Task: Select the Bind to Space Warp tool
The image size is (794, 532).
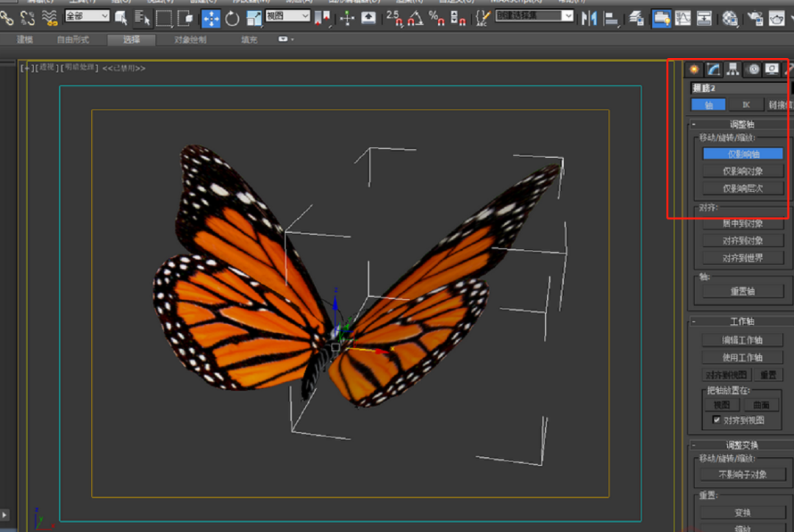Action: (x=50, y=18)
